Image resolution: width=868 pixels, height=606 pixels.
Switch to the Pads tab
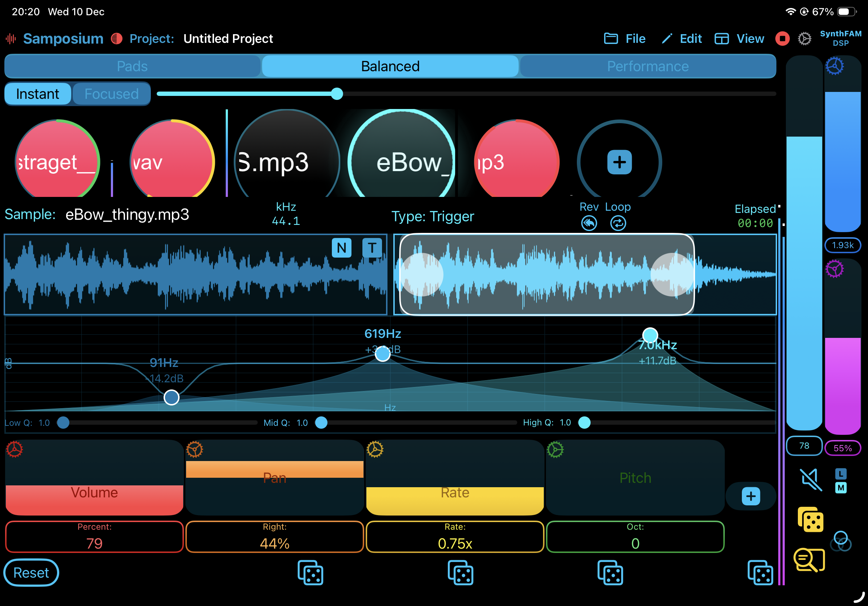132,66
